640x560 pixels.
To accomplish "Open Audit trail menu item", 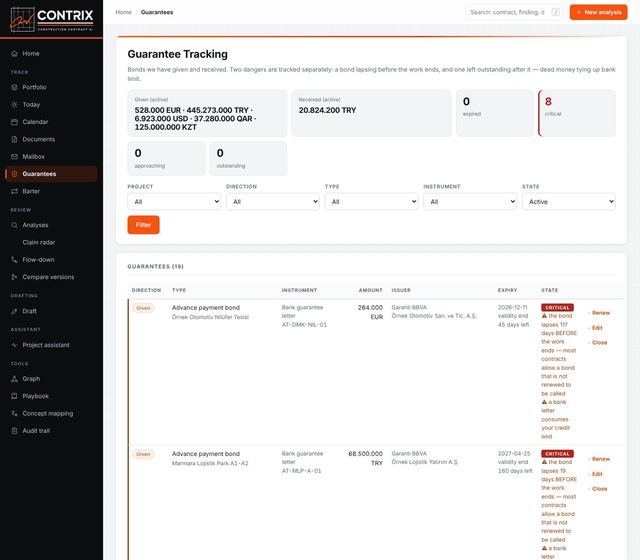I will (51, 431).
